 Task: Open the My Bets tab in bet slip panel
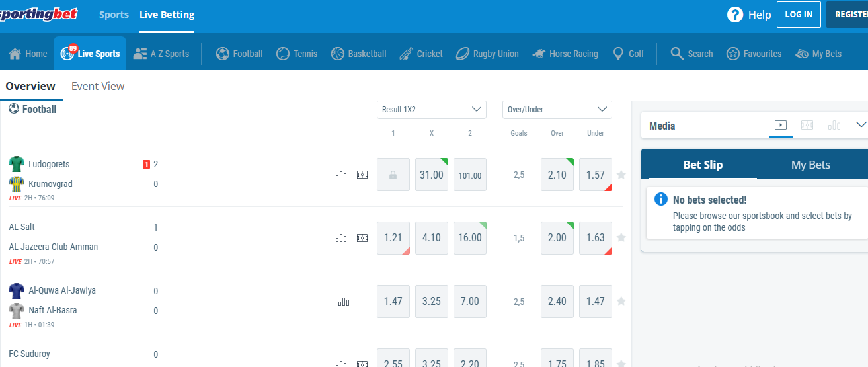click(810, 165)
